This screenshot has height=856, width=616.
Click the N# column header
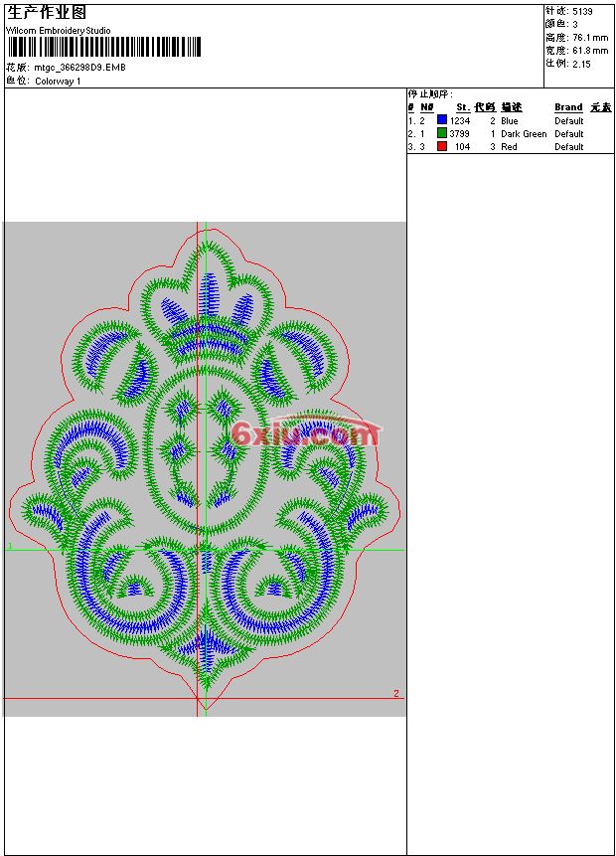(426, 107)
